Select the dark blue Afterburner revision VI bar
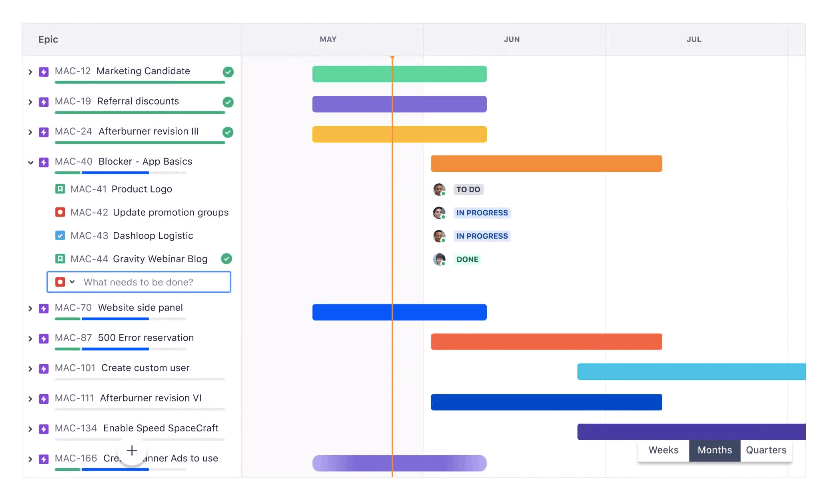 click(546, 402)
